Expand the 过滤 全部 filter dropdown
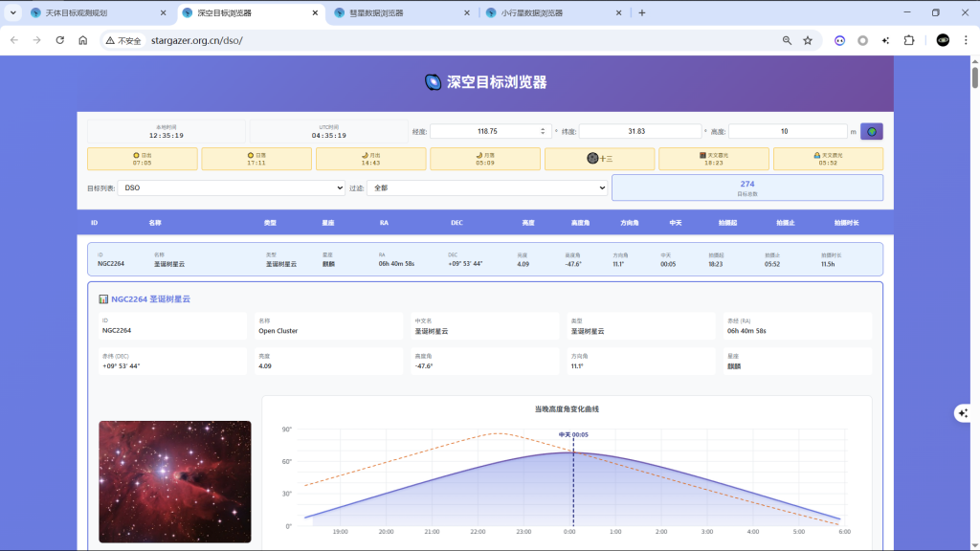The width and height of the screenshot is (980, 551). tap(487, 188)
